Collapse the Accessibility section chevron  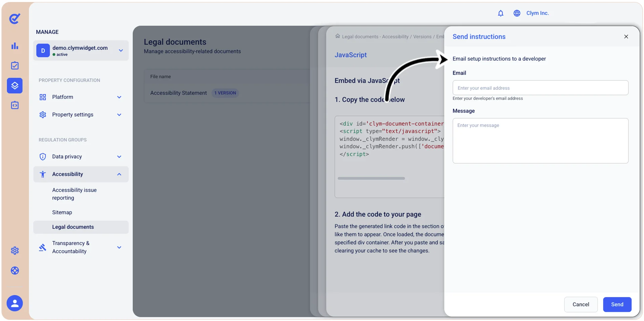coord(119,174)
